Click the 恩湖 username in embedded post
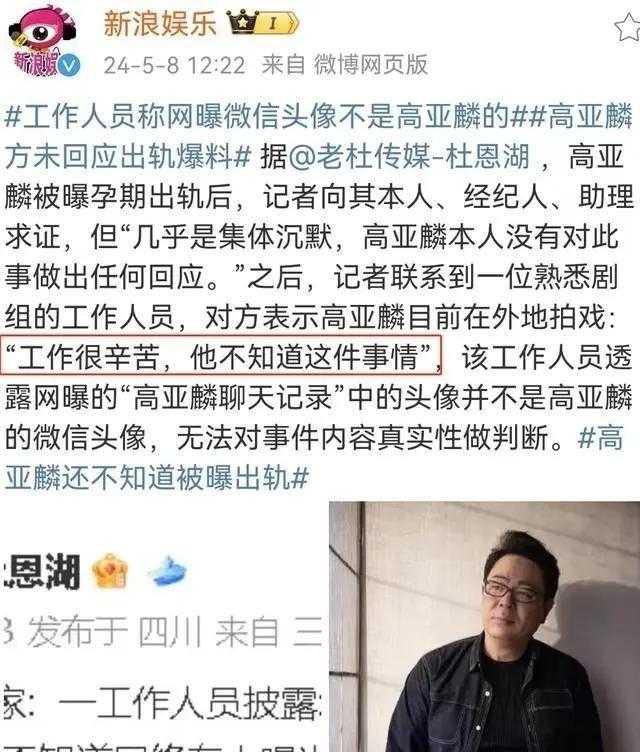 pyautogui.click(x=41, y=571)
